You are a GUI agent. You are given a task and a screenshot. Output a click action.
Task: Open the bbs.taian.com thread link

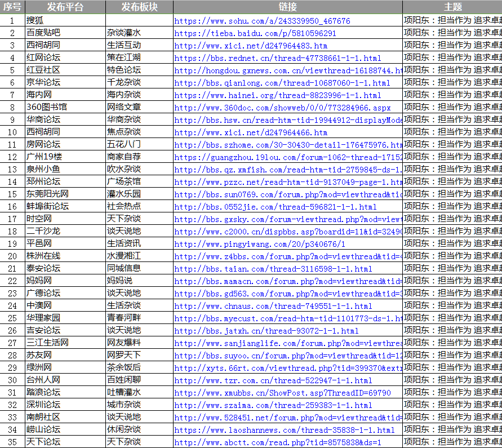[273, 269]
